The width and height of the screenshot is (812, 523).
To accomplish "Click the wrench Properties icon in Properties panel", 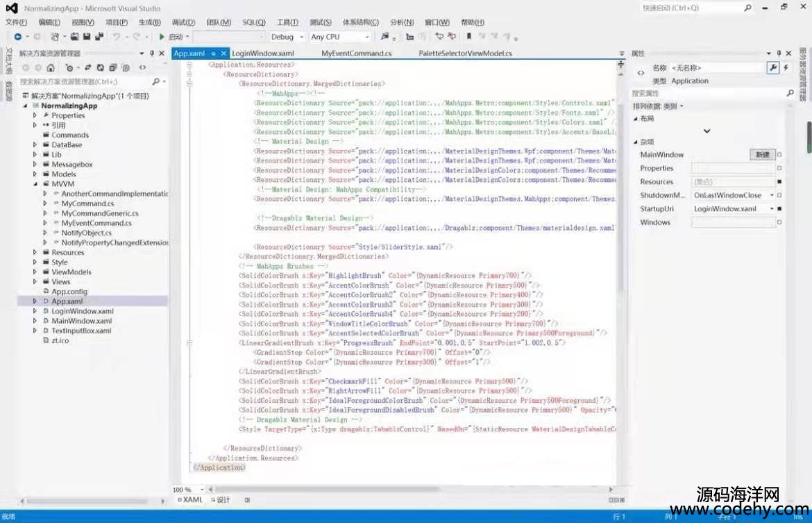I will pyautogui.click(x=772, y=67).
